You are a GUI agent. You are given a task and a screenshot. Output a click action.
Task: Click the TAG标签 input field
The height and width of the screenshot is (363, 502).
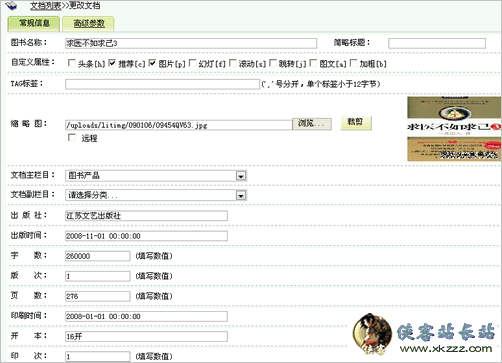click(x=162, y=84)
